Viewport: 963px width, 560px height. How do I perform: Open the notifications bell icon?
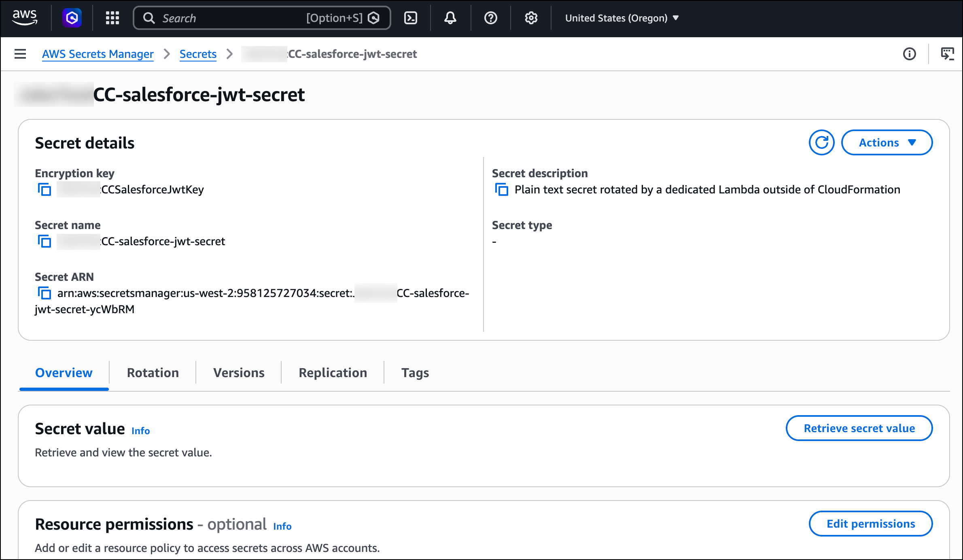pyautogui.click(x=450, y=18)
